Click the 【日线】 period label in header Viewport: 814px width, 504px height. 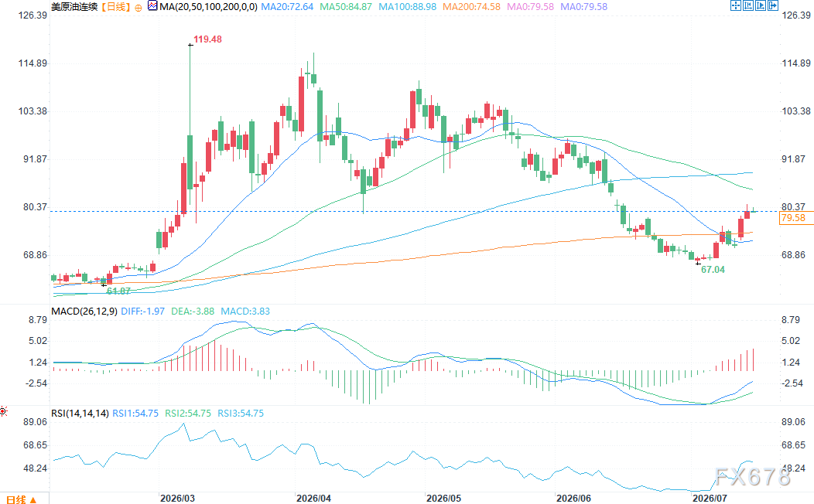115,7
